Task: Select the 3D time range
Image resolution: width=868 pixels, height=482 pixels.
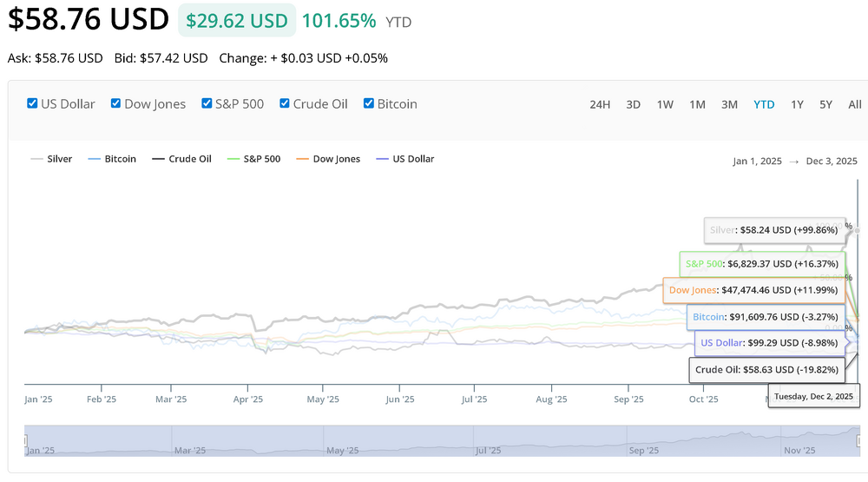Action: (634, 104)
